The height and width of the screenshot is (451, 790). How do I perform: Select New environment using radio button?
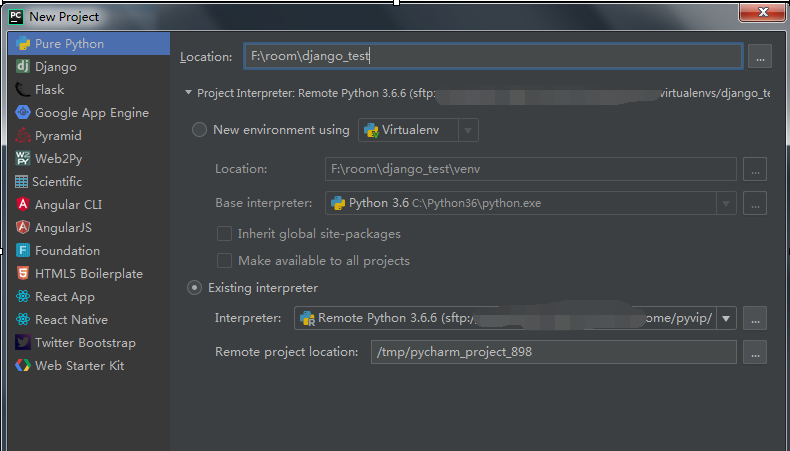coord(200,130)
